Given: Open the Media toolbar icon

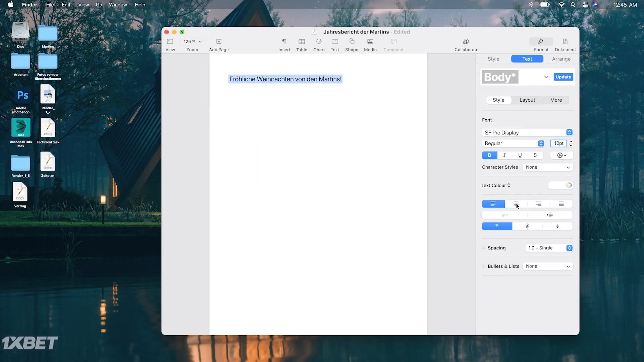Looking at the screenshot, I should [370, 42].
